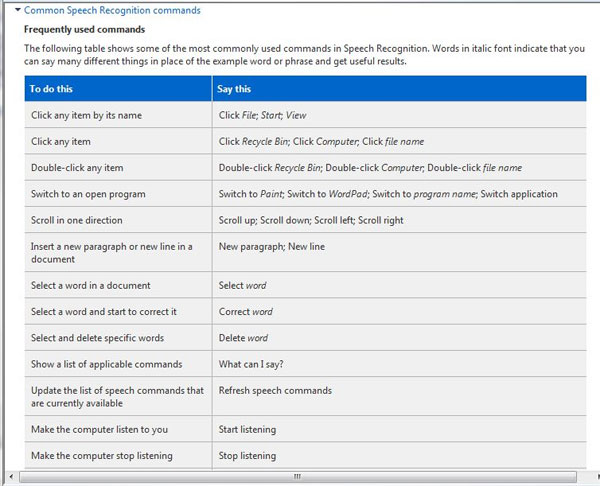Select 'Refresh speech commands' cell

click(x=399, y=396)
